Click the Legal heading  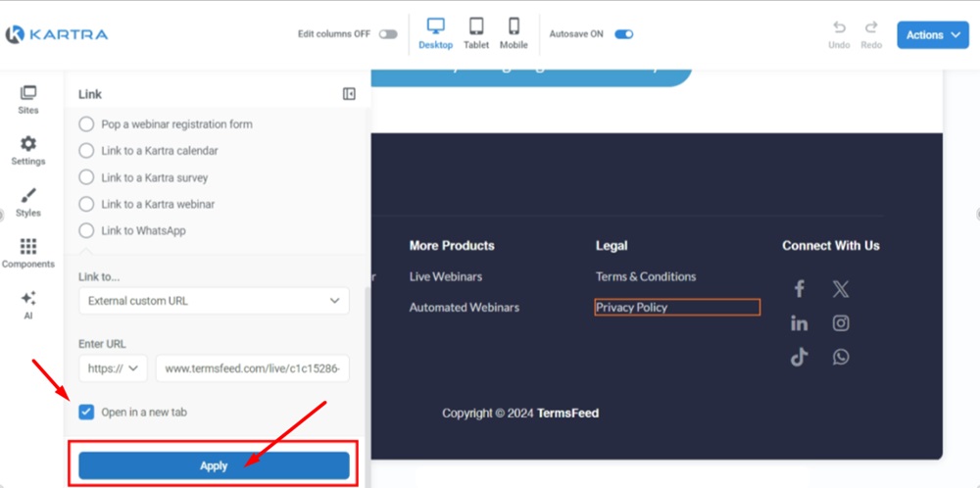coord(612,246)
